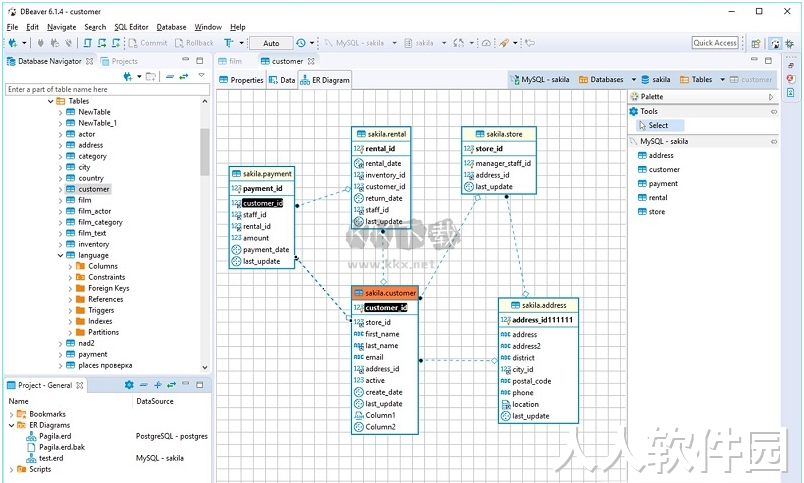Select the sakila.store entity header
This screenshot has width=804, height=483.
[499, 134]
